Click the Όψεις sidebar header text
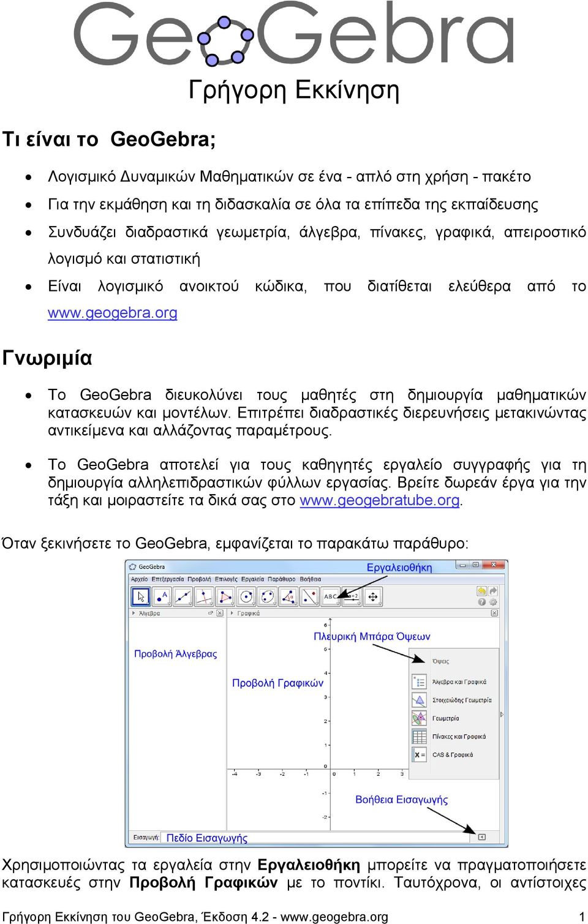 [441, 661]
